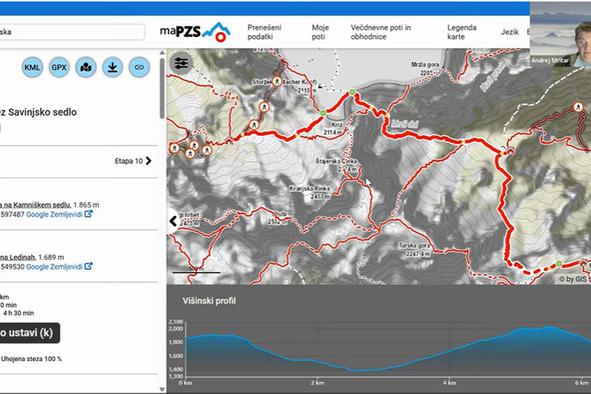Open Večdnevne poti in obhodnice menu
Screen dimensions: 591x394
click(381, 32)
